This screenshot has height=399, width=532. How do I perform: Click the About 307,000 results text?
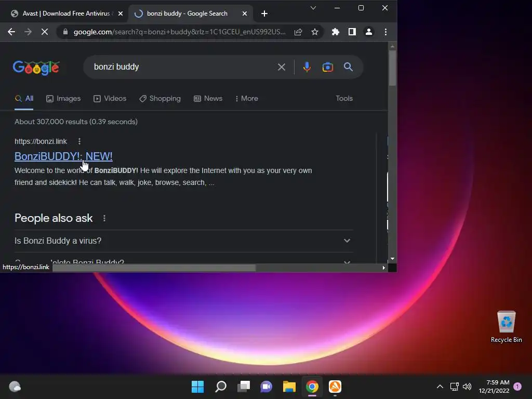[76, 122]
